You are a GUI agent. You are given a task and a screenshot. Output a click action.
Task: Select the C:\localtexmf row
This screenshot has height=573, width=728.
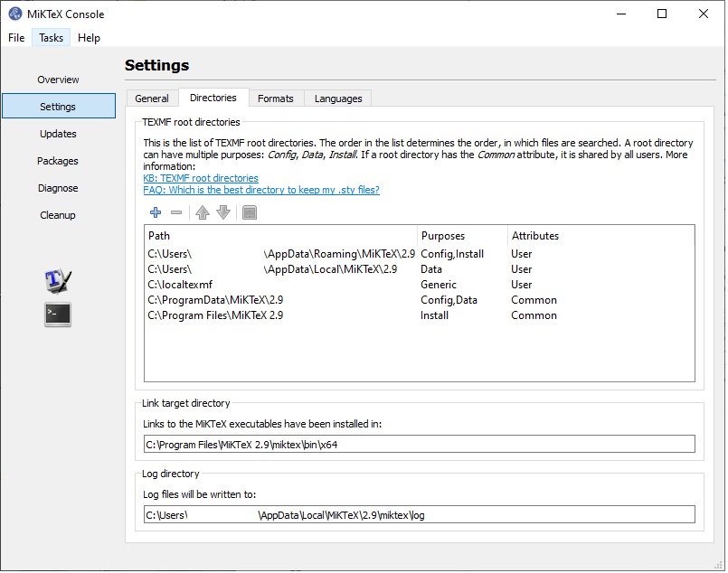[420, 285]
